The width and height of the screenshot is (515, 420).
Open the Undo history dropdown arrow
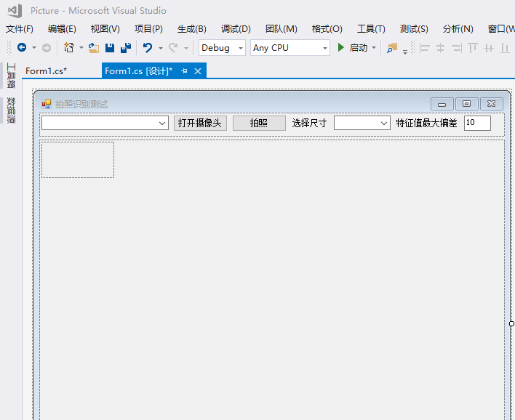point(161,48)
